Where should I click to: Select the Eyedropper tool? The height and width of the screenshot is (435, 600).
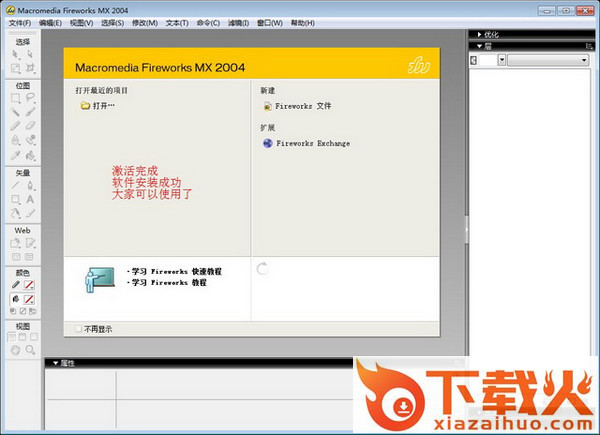click(x=15, y=155)
